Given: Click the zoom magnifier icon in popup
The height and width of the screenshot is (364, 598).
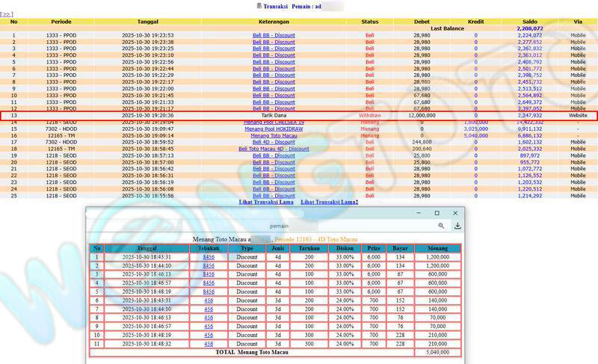Looking at the screenshot, I should pyautogui.click(x=441, y=226).
